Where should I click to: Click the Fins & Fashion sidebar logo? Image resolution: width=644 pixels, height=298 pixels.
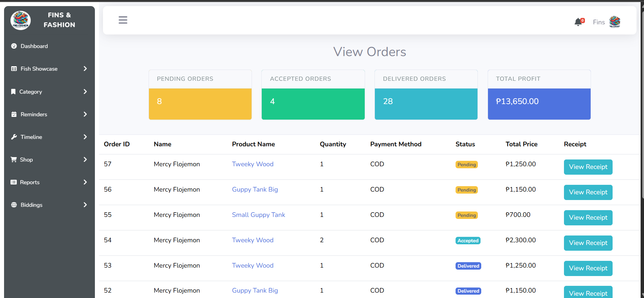click(x=21, y=20)
